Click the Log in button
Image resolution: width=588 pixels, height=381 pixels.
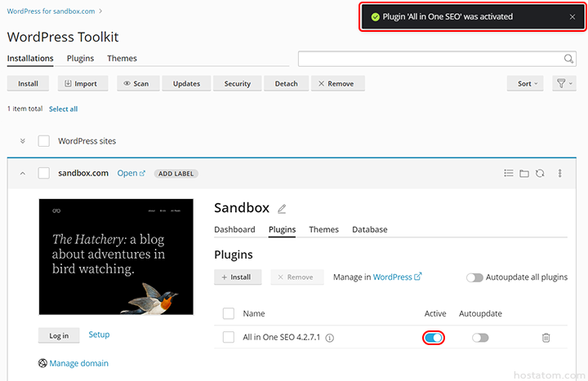[59, 335]
